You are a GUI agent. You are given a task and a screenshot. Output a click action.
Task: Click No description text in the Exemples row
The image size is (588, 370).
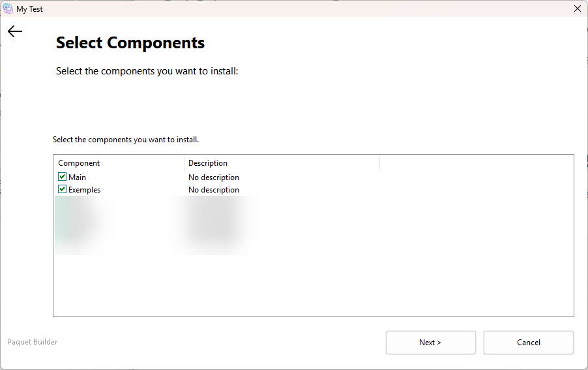click(214, 190)
